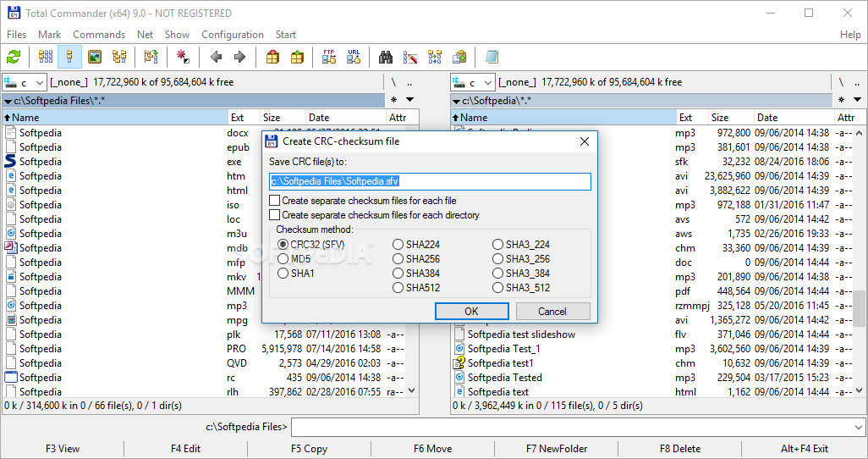868x459 pixels.
Task: Open the left panel drive selection dropdown
Action: (x=25, y=83)
